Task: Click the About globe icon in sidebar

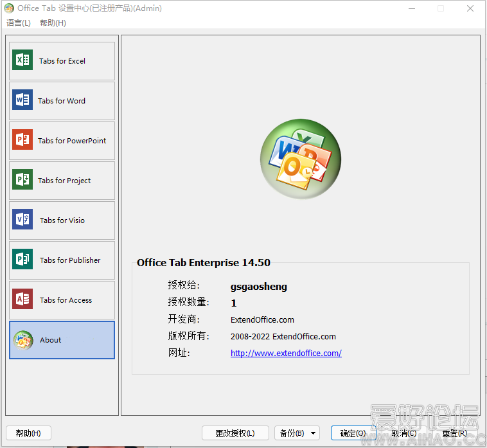Action: pyautogui.click(x=23, y=340)
